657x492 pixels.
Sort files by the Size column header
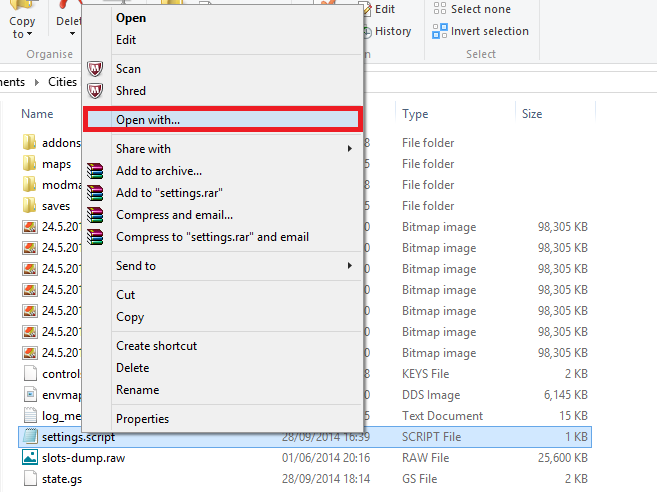[532, 114]
